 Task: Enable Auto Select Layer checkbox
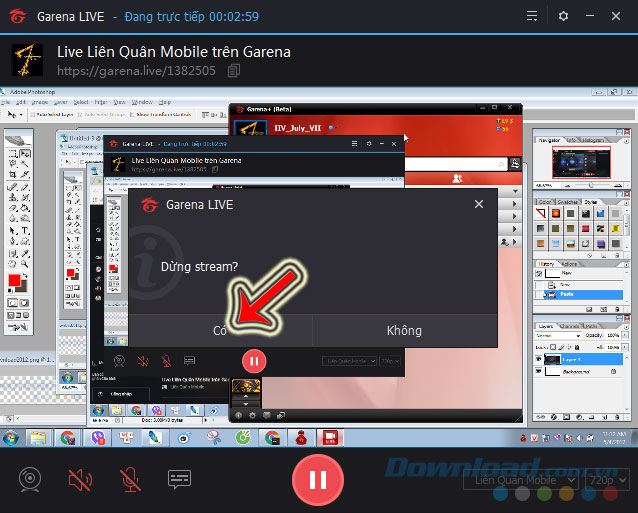[x=33, y=115]
